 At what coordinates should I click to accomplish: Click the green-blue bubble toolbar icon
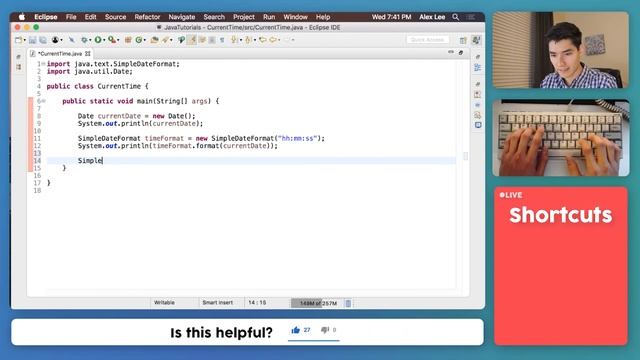point(182,40)
